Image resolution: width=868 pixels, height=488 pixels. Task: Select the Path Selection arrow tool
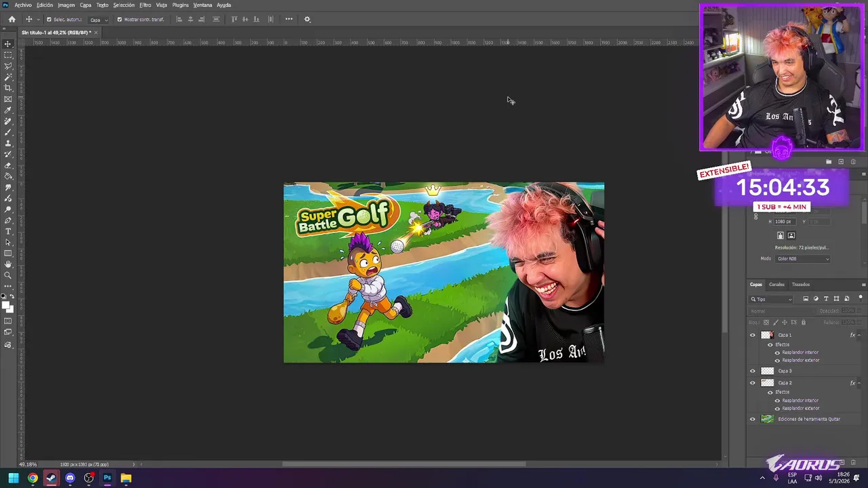pos(8,242)
